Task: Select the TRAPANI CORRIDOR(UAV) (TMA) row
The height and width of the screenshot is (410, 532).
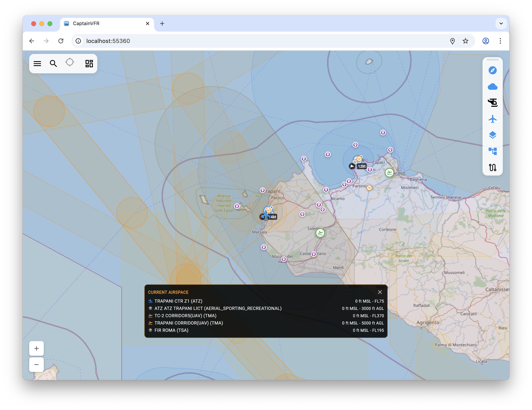Action: [266, 323]
